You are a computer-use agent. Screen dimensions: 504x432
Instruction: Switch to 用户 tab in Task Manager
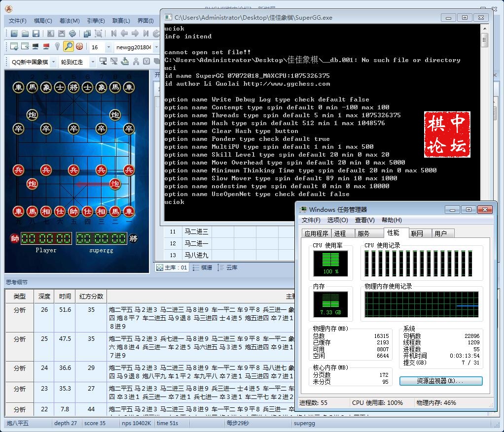tap(443, 233)
